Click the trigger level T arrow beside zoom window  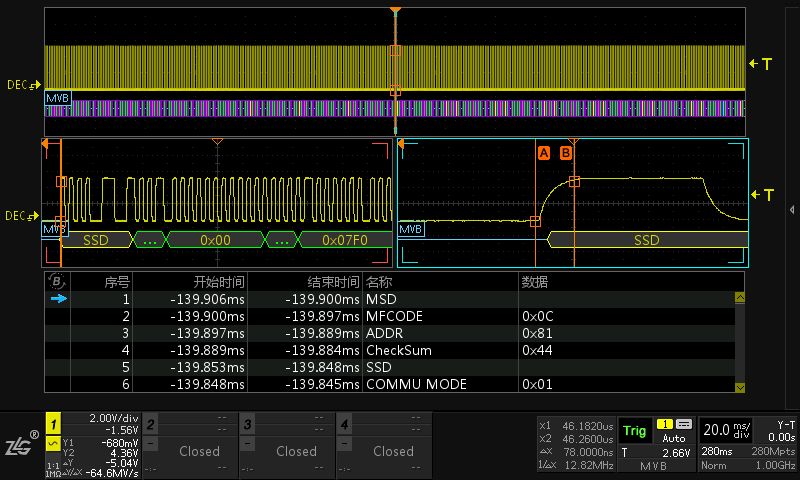pos(762,194)
